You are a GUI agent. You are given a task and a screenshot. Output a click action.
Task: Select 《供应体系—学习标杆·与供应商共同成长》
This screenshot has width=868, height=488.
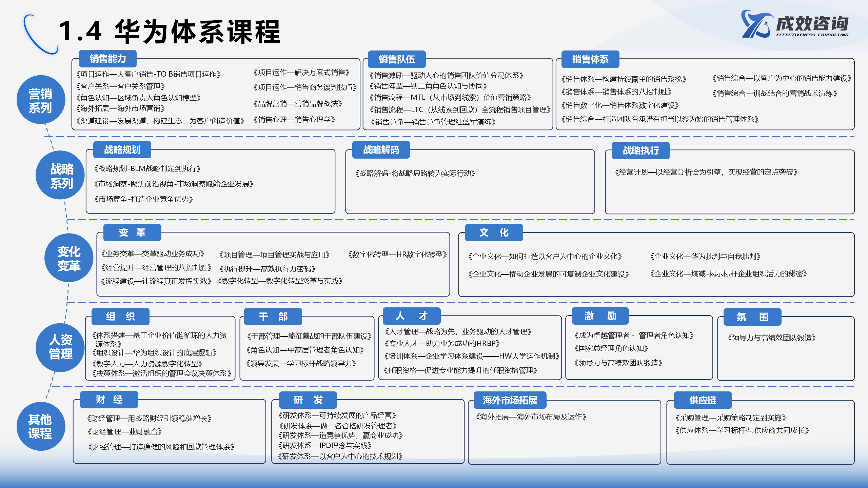[x=742, y=430]
